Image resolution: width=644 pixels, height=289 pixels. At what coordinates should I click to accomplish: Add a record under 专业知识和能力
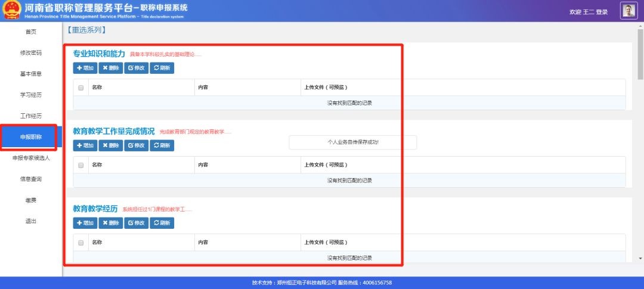(x=85, y=68)
